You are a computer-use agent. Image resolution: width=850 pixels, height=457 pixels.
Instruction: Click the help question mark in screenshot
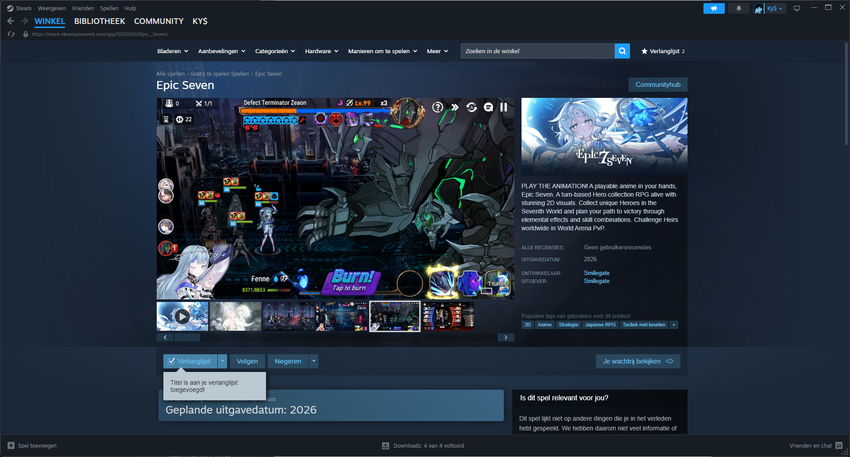[437, 107]
